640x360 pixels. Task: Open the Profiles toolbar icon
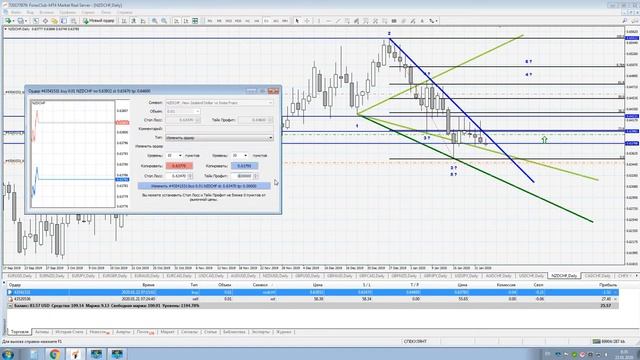tap(20, 21)
